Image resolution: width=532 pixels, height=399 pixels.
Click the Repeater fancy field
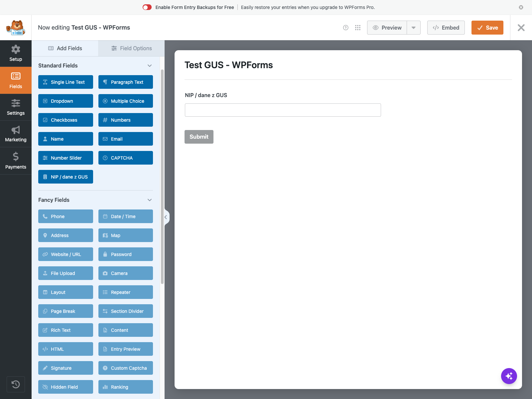click(x=126, y=292)
